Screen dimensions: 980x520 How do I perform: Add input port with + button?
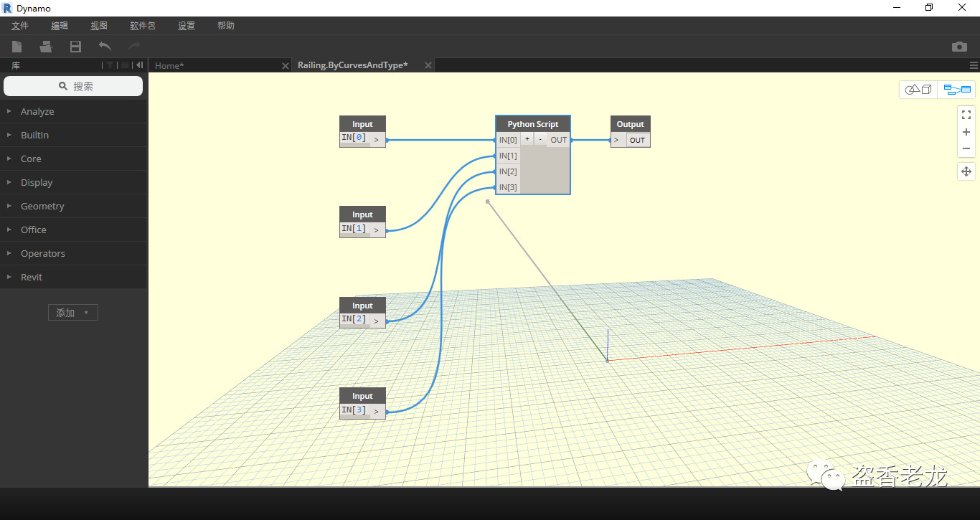[x=527, y=139]
